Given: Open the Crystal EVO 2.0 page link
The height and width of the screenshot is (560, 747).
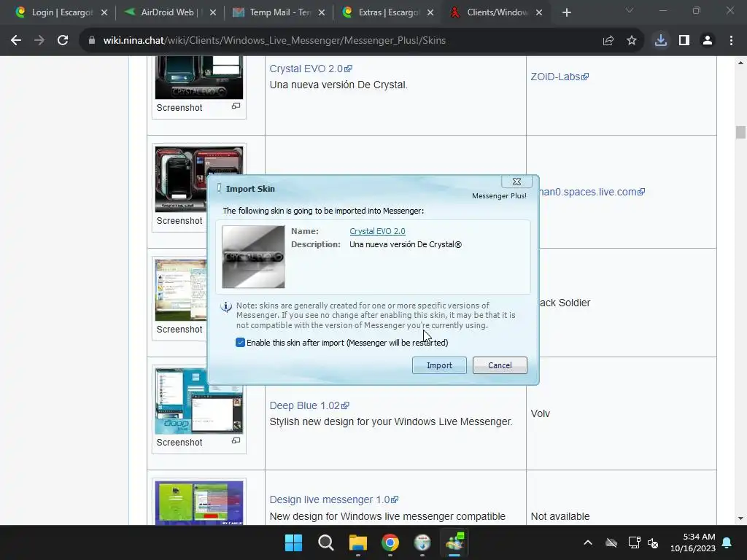Looking at the screenshot, I should (x=311, y=69).
